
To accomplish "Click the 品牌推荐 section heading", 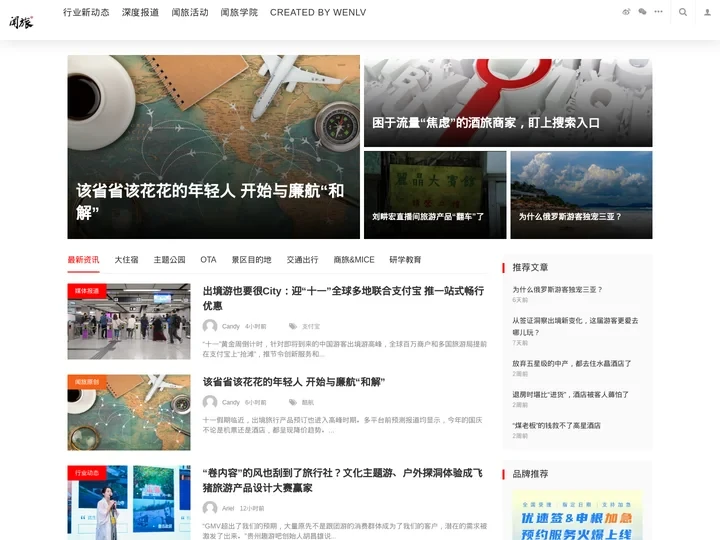I will pos(530,474).
